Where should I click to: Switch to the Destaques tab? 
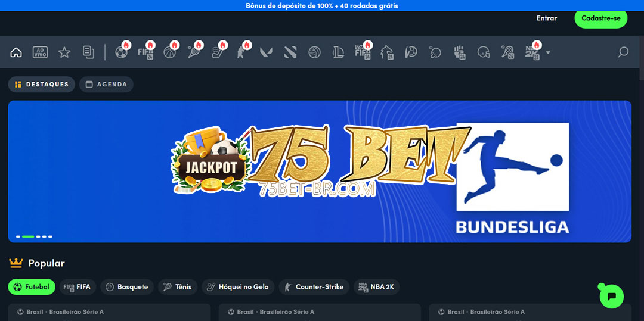pos(42,85)
